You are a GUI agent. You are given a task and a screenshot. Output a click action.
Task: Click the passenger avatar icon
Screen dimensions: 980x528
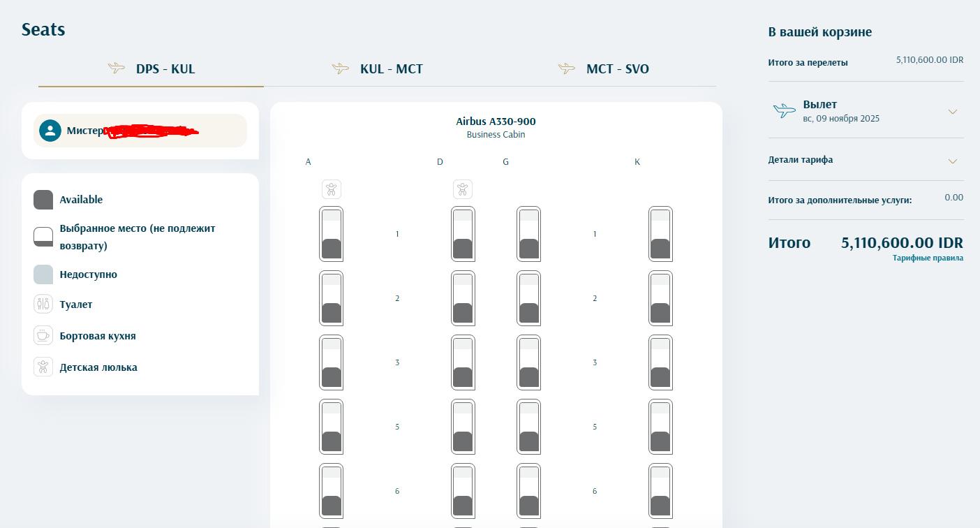pyautogui.click(x=50, y=131)
